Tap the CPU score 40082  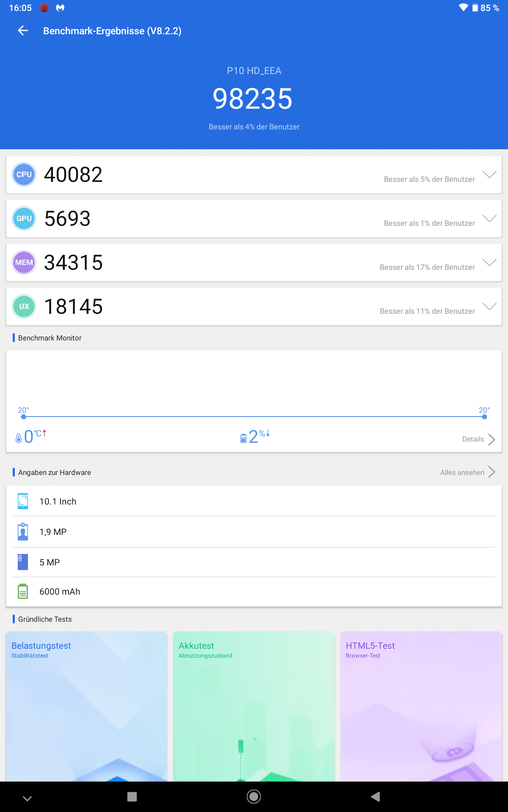coord(73,175)
